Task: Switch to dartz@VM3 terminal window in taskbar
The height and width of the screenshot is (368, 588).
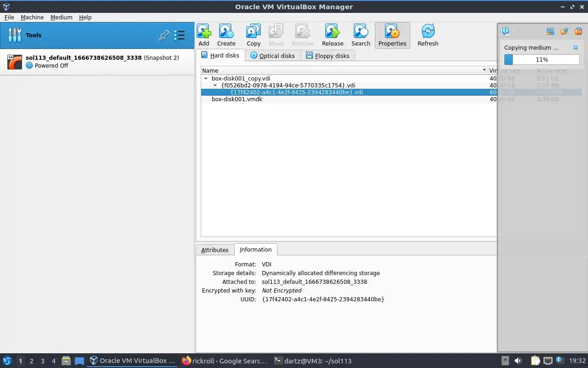Action: [312, 361]
